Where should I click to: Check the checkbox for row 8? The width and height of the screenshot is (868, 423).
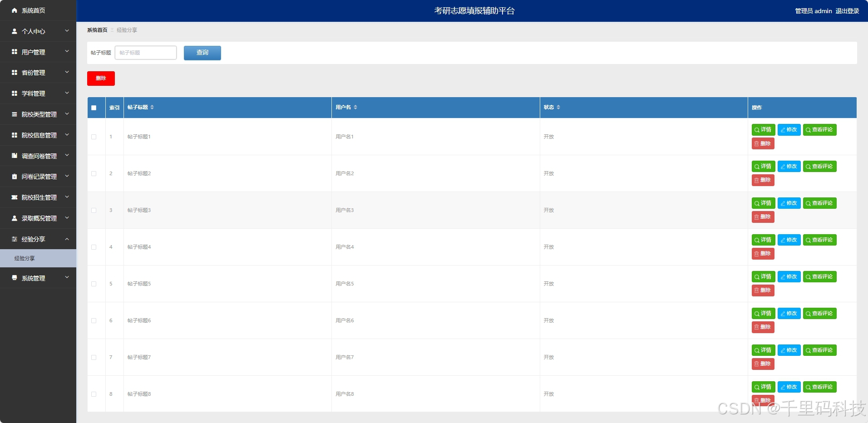94,394
